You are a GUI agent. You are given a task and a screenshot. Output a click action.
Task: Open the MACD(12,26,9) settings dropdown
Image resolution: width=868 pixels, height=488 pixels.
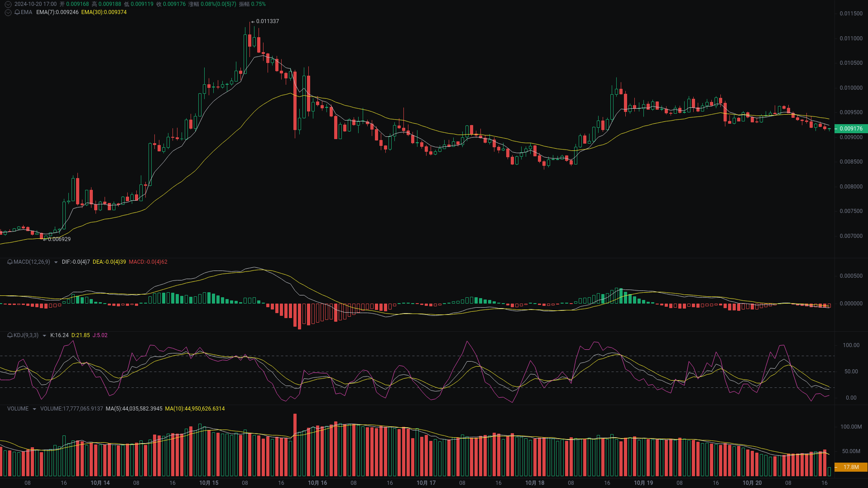(x=55, y=262)
